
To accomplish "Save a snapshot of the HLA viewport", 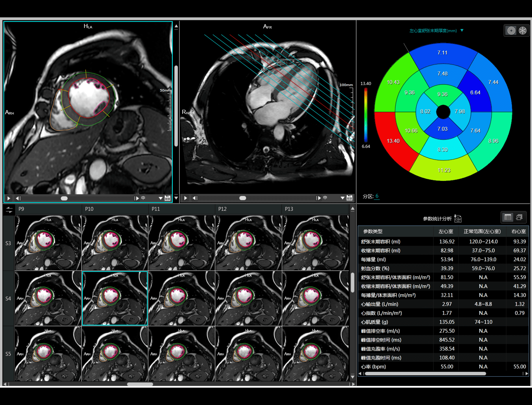I will [167, 198].
